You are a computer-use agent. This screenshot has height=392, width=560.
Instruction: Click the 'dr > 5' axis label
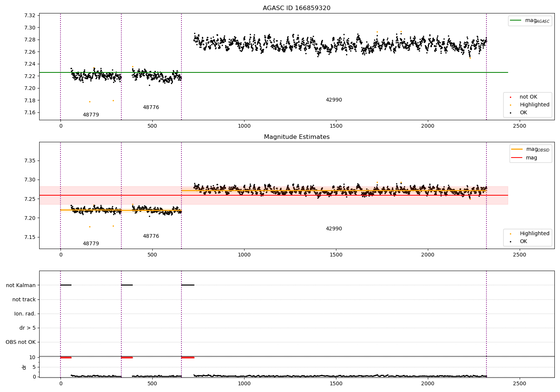[x=28, y=328]
